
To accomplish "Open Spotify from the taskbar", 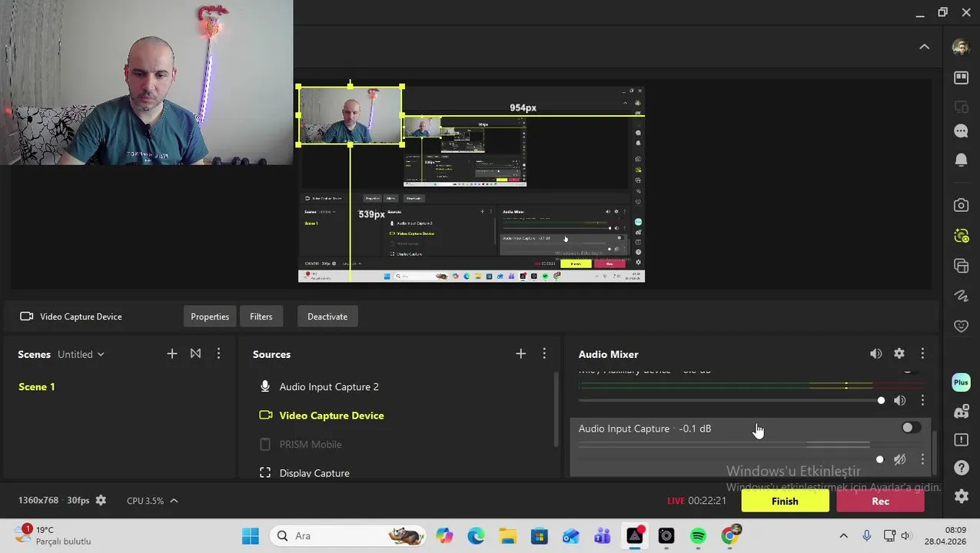I will coord(698,535).
